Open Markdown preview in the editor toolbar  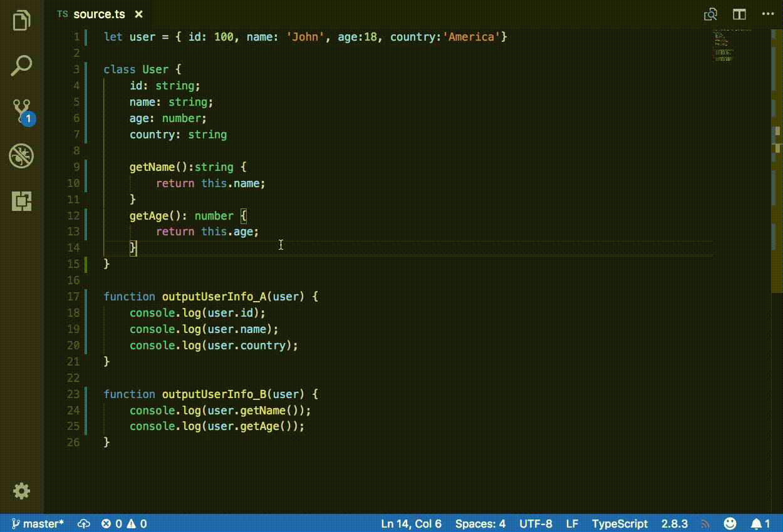click(710, 14)
